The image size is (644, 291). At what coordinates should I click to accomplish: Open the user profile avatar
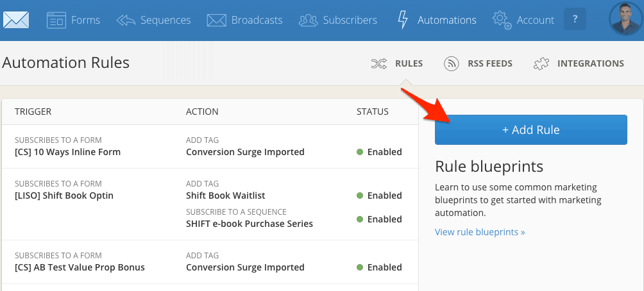626,18
